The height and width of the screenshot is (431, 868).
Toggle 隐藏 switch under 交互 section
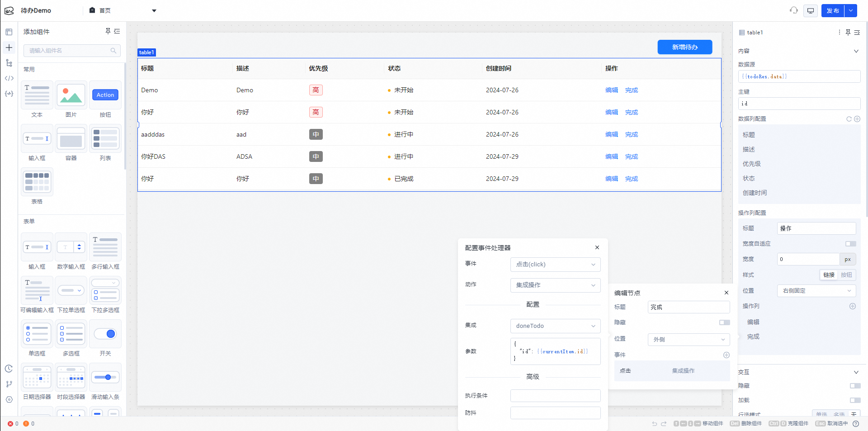[855, 386]
